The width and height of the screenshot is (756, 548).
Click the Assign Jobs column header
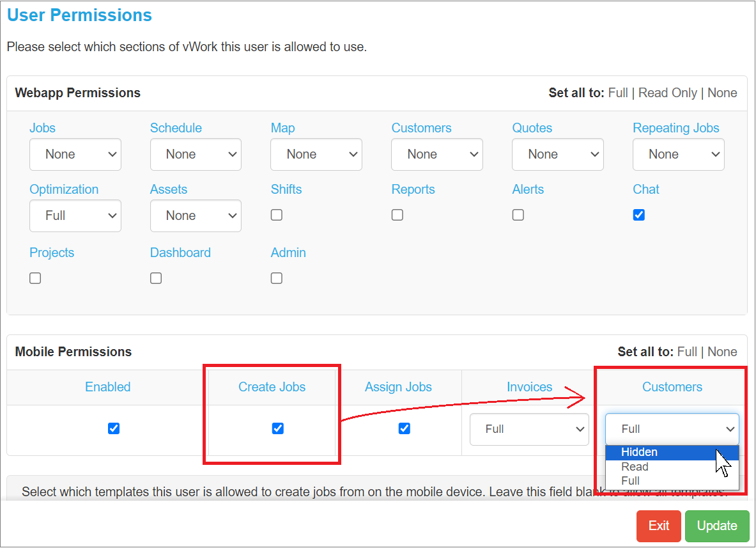(398, 387)
